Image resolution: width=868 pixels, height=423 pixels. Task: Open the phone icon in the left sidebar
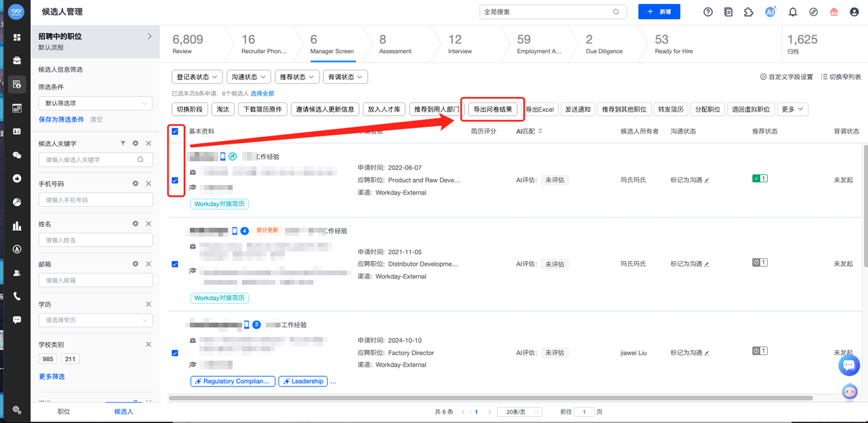[17, 296]
